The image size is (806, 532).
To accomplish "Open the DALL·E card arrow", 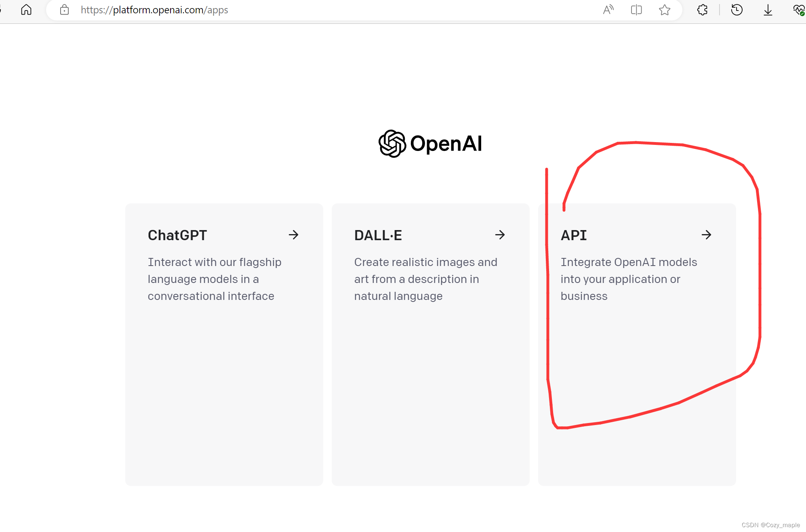I will pos(500,235).
